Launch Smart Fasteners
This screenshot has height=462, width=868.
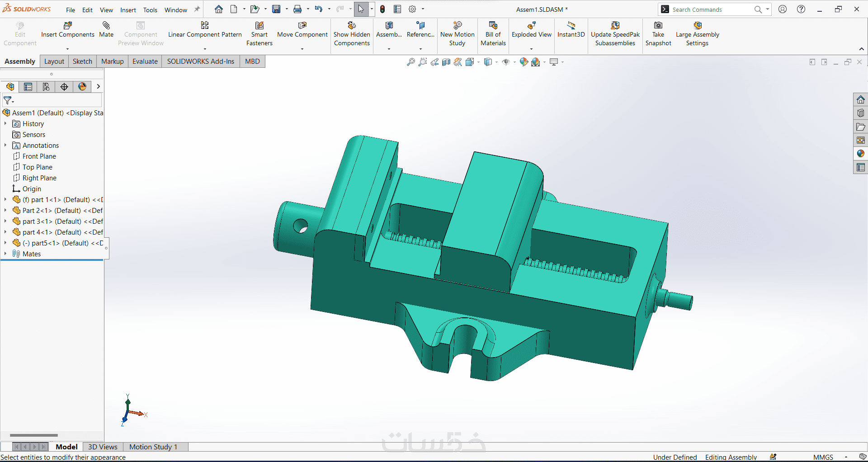click(259, 34)
